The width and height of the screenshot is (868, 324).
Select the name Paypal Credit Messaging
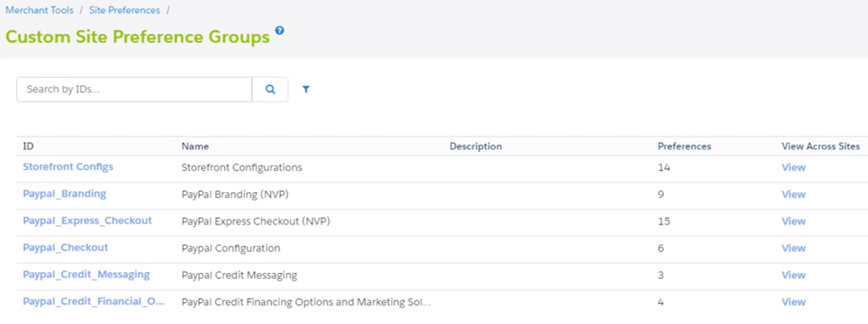pyautogui.click(x=239, y=276)
